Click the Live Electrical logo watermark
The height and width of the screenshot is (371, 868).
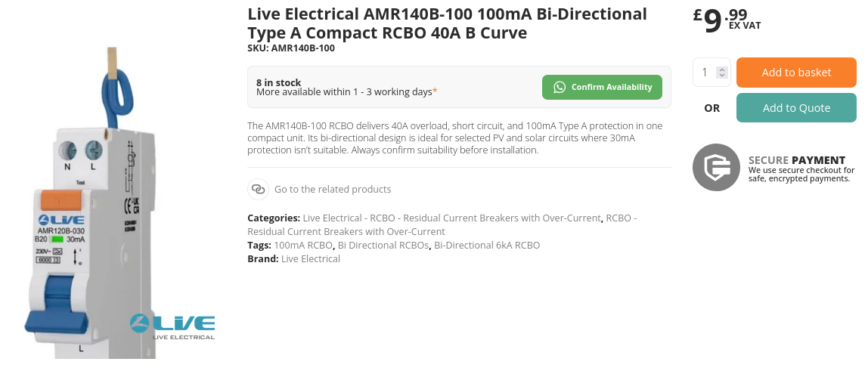tap(172, 326)
